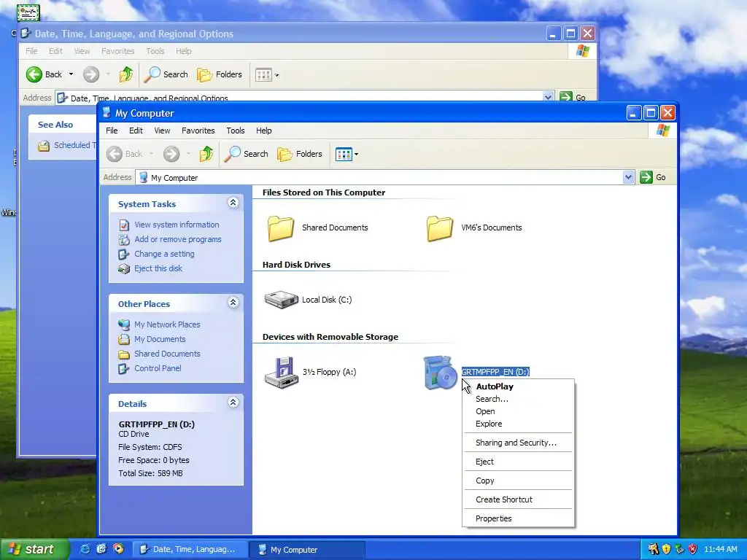
Task: Open Back history arrow in My Computer toolbar
Action: (151, 154)
